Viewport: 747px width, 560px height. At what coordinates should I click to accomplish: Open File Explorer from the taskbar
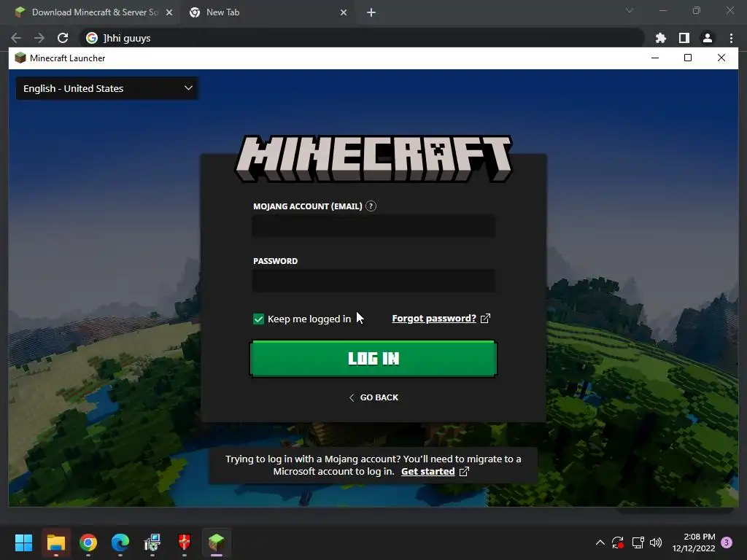(x=55, y=542)
